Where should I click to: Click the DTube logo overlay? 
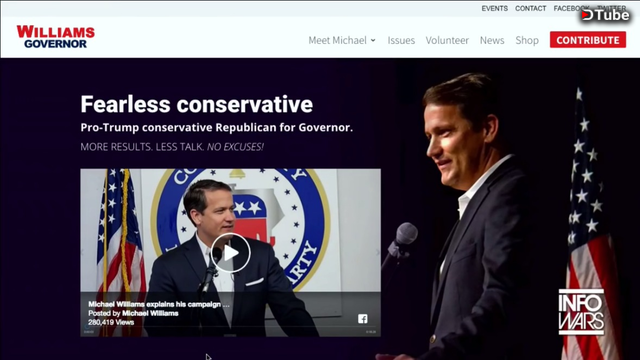click(605, 15)
